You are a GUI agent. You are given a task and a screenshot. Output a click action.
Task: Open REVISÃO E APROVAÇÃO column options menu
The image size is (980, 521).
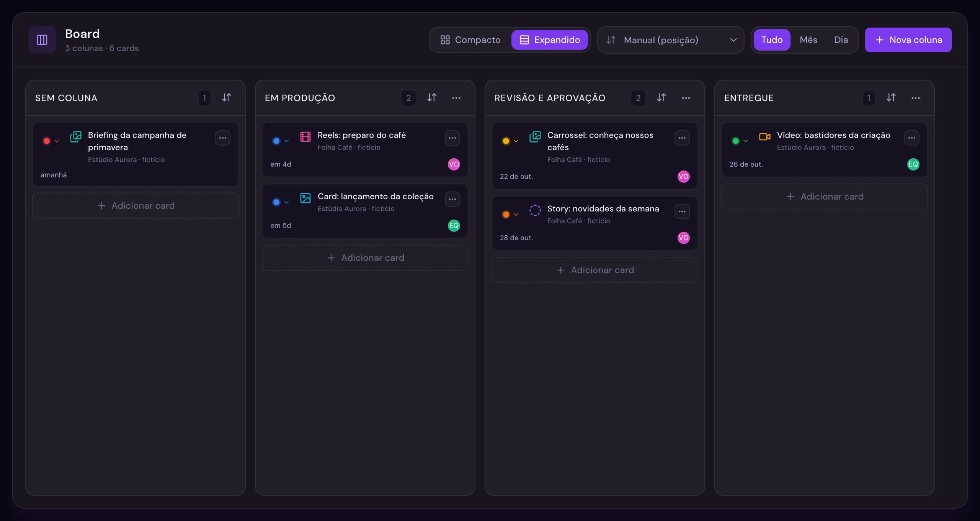686,98
